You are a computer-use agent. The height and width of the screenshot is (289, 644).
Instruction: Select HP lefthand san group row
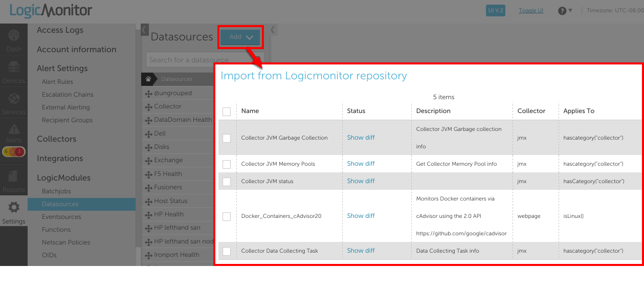pyautogui.click(x=177, y=228)
